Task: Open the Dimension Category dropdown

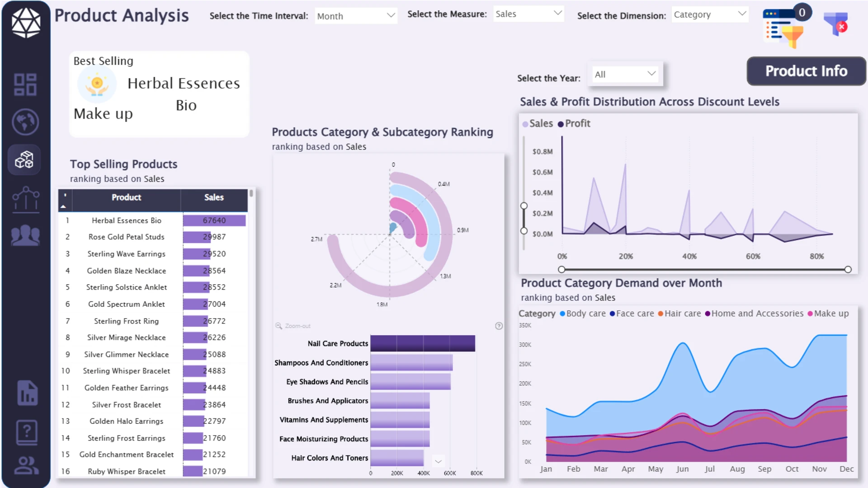Action: [x=710, y=14]
